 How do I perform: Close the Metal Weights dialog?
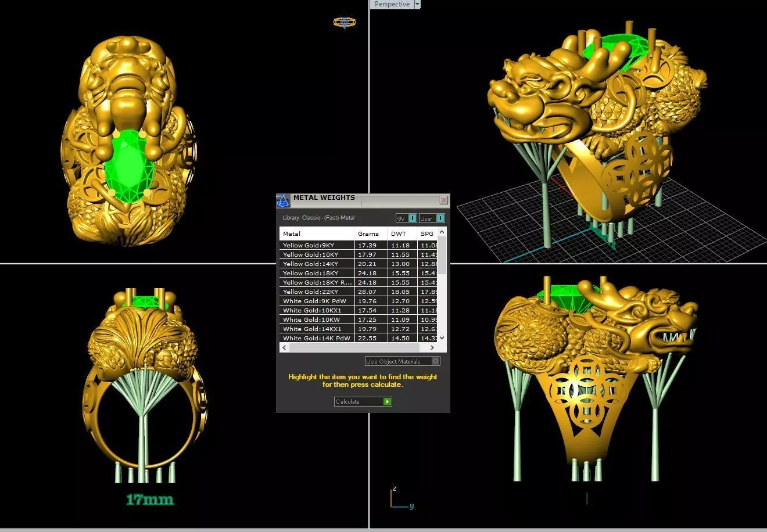444,200
